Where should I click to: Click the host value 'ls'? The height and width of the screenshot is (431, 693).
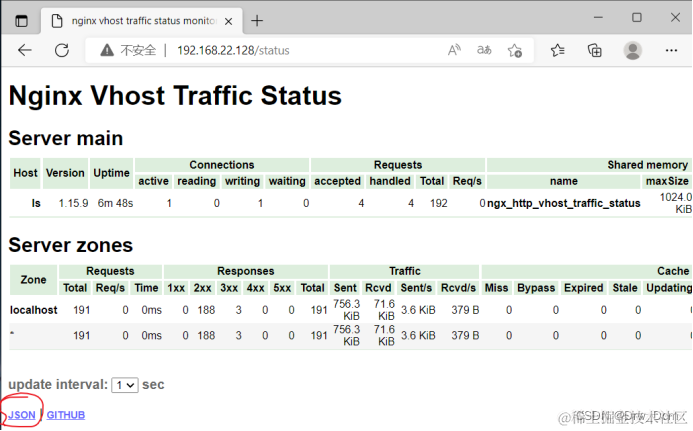tap(36, 203)
